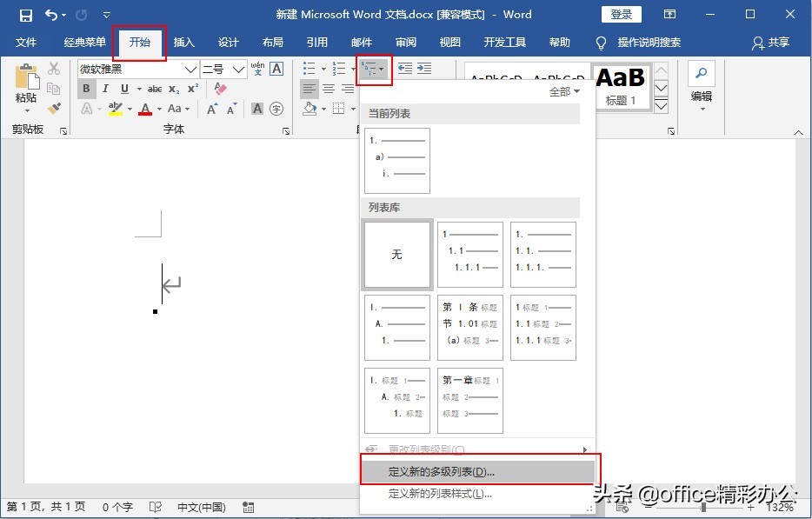Screen dimensions: 812x519
Task: Apply yellow text highlight color
Action: click(x=115, y=109)
